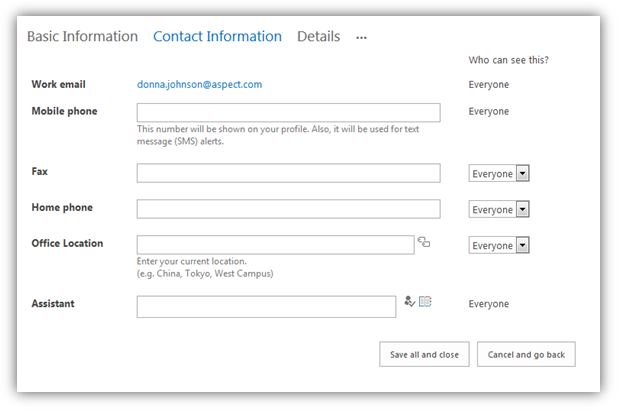Click the 'Everyone' text for Assistant
Screen dimensions: 623x413
pyautogui.click(x=489, y=304)
